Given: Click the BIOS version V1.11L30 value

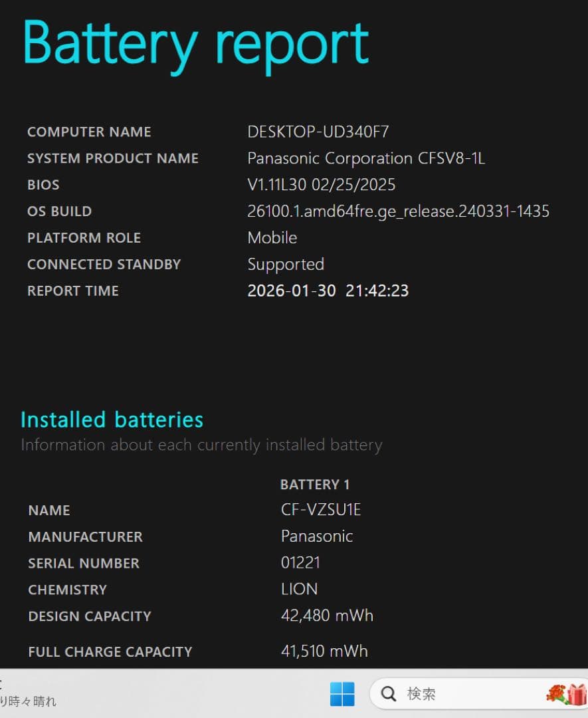Looking at the screenshot, I should pos(322,185).
